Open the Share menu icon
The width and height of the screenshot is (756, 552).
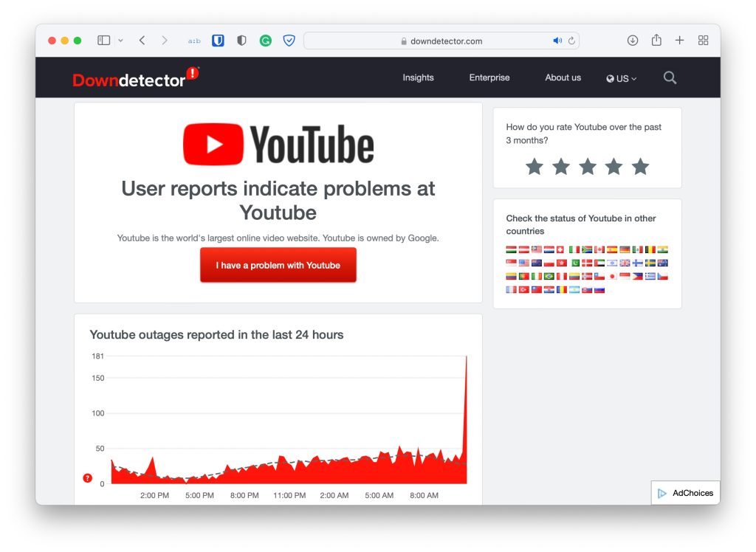pos(656,40)
